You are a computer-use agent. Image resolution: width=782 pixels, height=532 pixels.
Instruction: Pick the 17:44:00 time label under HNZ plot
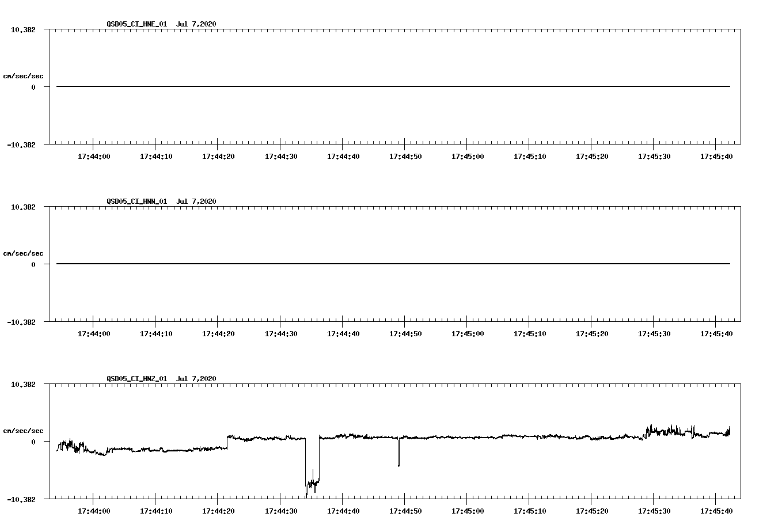[94, 511]
